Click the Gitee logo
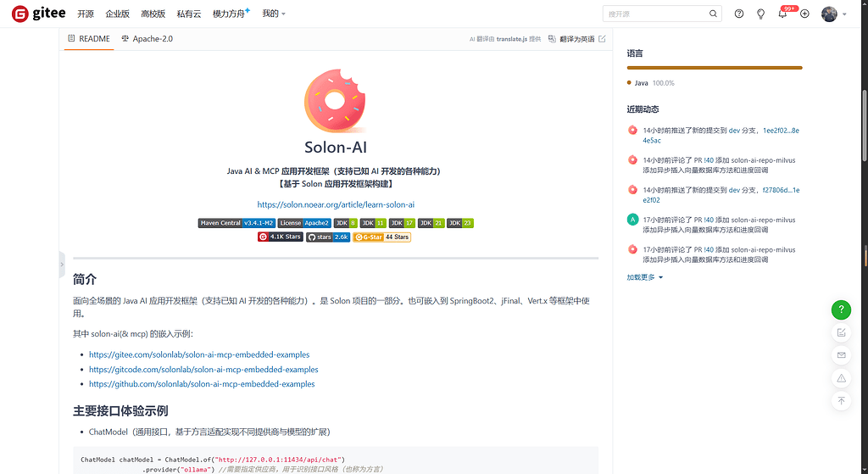868x474 pixels. 39,14
